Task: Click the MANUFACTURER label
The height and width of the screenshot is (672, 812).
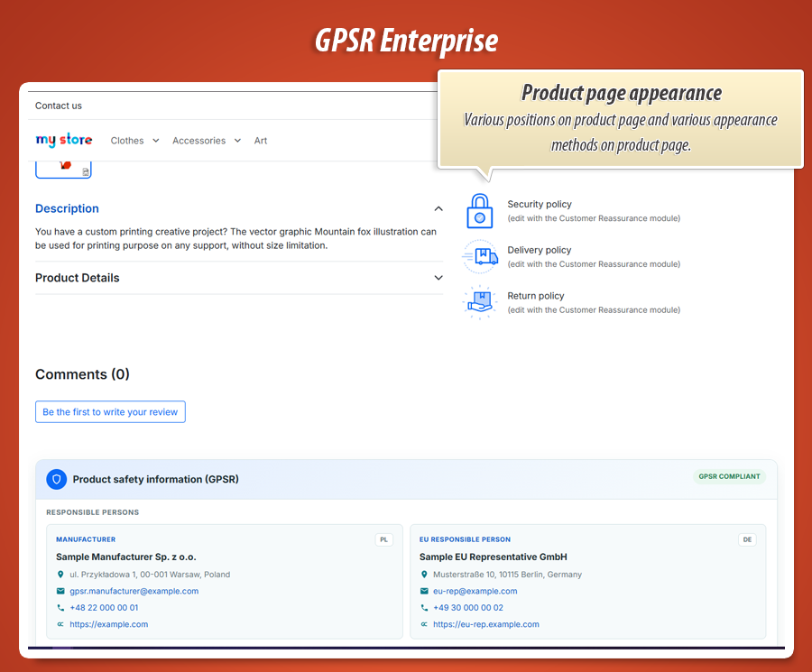Action: [x=86, y=539]
